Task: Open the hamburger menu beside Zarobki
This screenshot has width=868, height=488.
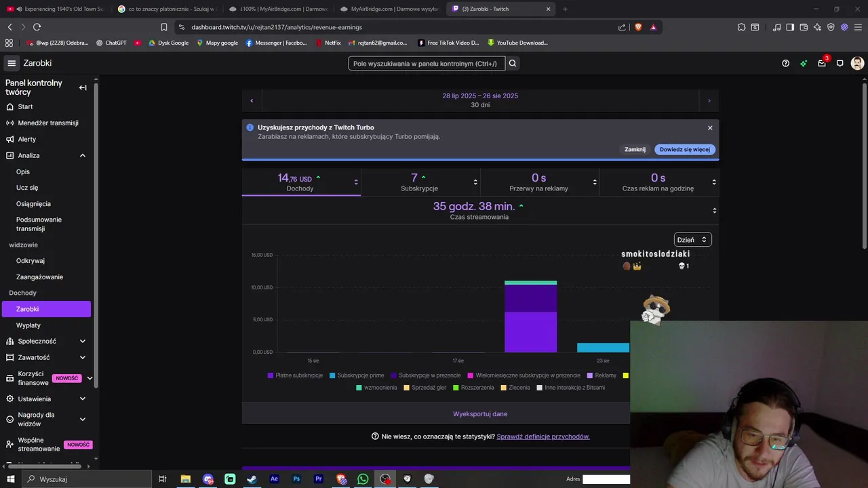Action: pos(12,63)
